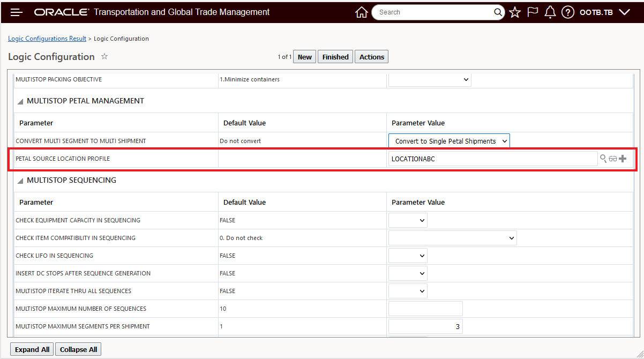Open Check Item Compatibility in Sequencing dropdown
This screenshot has height=359, width=644.
pyautogui.click(x=452, y=238)
